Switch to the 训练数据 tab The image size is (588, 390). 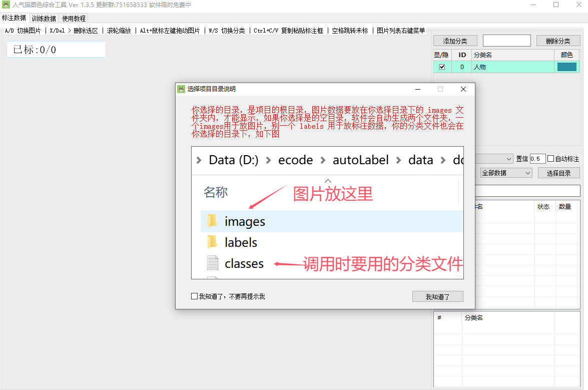pyautogui.click(x=44, y=19)
